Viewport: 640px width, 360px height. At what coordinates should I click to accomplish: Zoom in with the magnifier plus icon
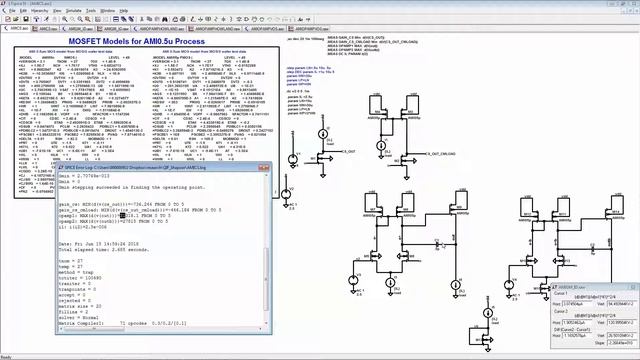[64, 19]
